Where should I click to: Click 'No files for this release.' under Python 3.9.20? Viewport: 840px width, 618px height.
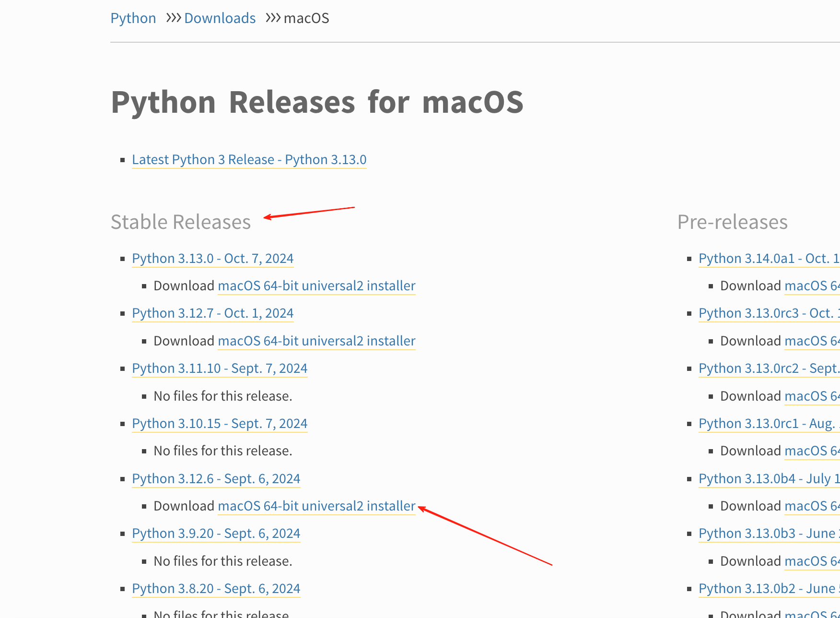pos(223,561)
